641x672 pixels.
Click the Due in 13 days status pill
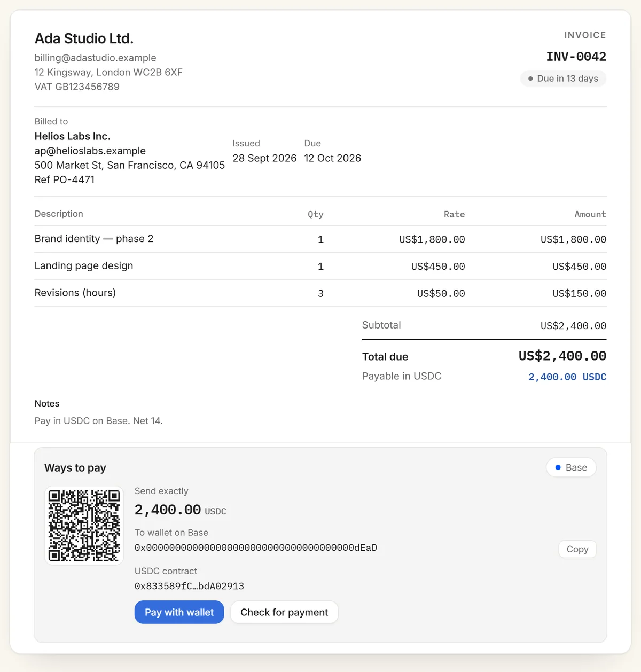click(x=563, y=79)
